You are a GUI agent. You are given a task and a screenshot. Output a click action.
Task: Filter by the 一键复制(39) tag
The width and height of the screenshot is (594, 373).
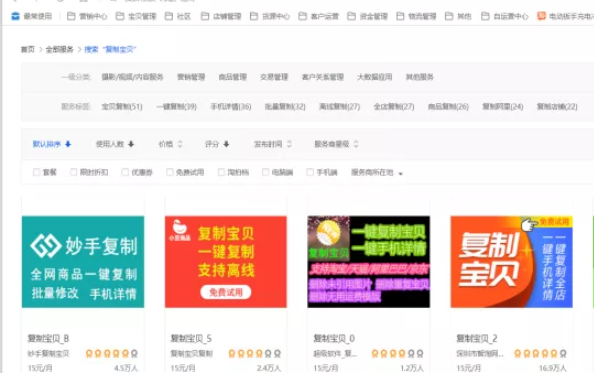pos(177,107)
